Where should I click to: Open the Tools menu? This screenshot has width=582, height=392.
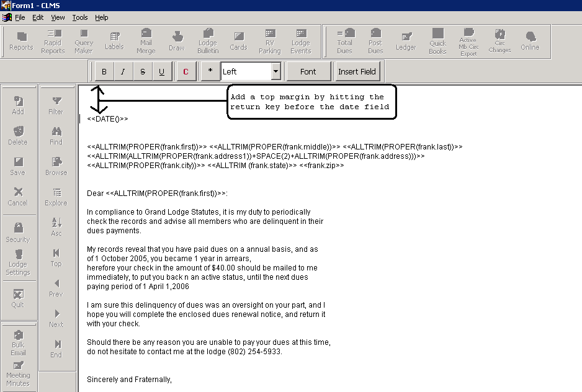(x=79, y=17)
